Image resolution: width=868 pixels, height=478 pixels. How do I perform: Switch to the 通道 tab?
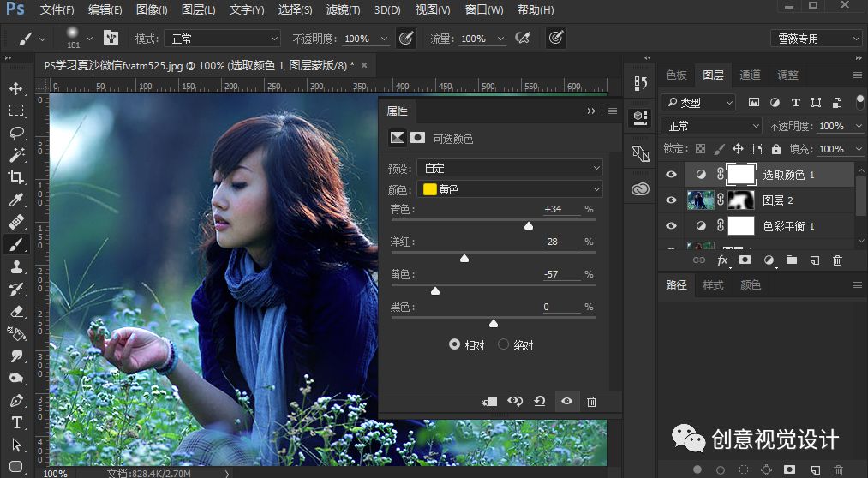click(x=750, y=75)
